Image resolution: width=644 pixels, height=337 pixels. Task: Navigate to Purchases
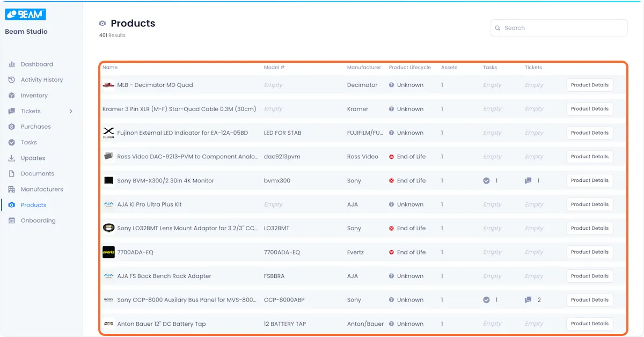click(x=36, y=127)
